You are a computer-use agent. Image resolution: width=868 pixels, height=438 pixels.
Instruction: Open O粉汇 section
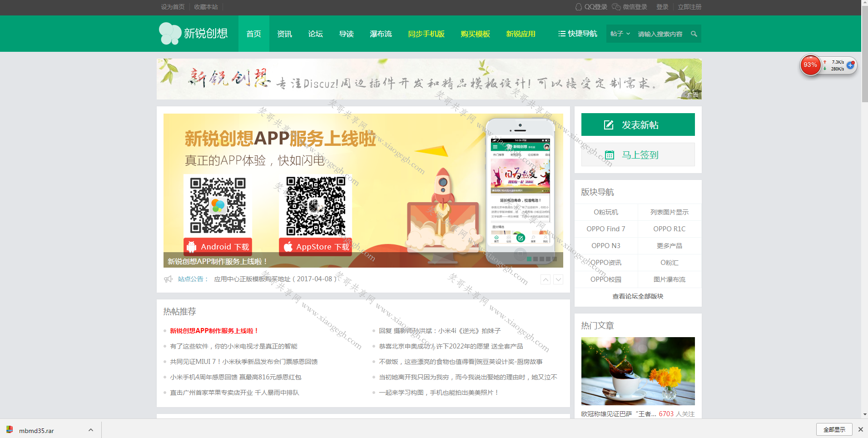(670, 263)
